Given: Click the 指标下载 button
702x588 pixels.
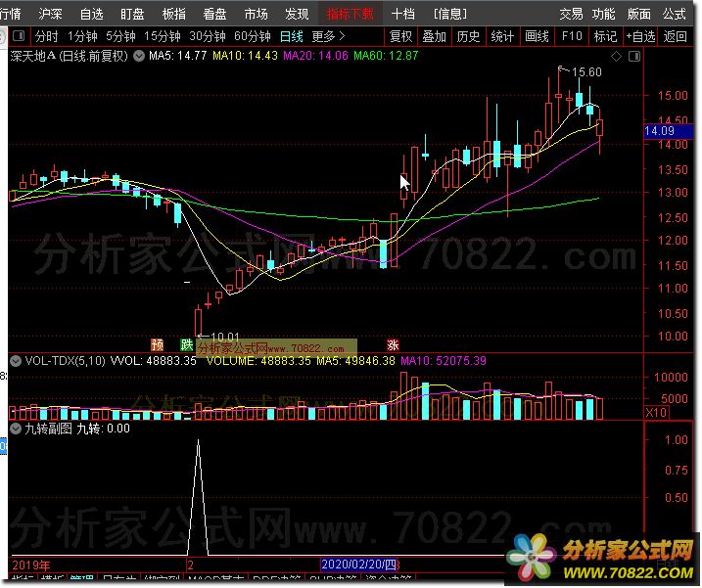Looking at the screenshot, I should click(x=351, y=14).
